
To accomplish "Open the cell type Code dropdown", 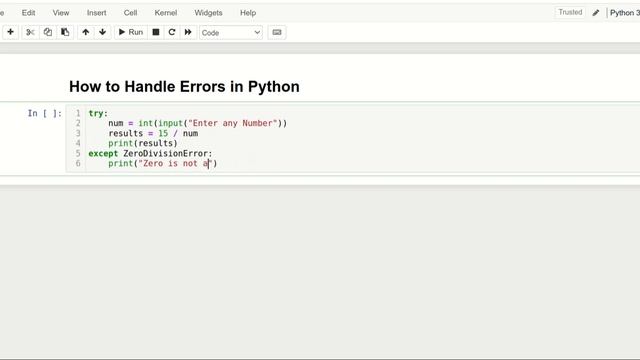I will click(231, 32).
